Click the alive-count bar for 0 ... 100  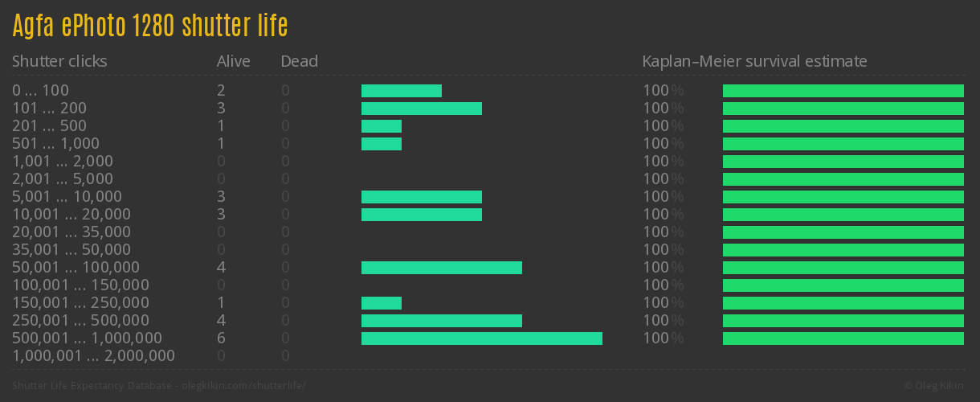401,91
